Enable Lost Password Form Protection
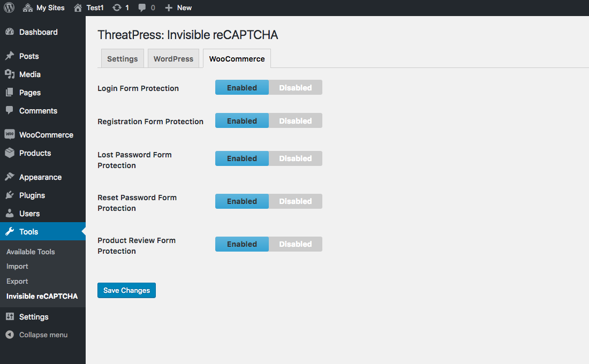 point(242,158)
